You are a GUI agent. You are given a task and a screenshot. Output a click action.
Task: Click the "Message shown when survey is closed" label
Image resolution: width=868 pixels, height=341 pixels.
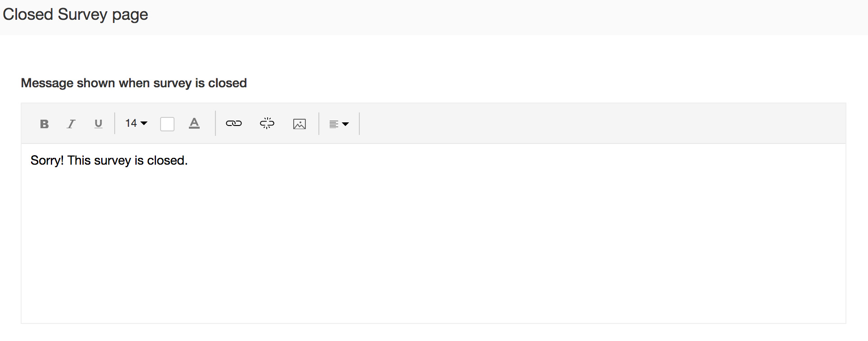pyautogui.click(x=134, y=83)
